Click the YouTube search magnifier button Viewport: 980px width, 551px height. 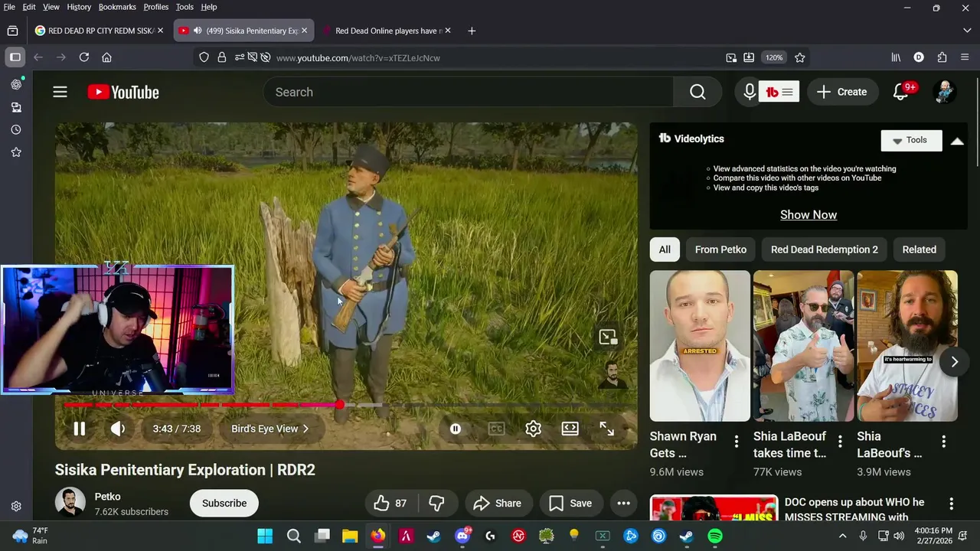pos(697,92)
